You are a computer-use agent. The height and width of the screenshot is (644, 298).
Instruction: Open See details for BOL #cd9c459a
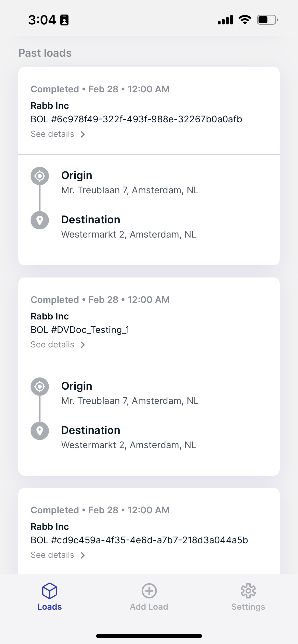click(x=52, y=555)
